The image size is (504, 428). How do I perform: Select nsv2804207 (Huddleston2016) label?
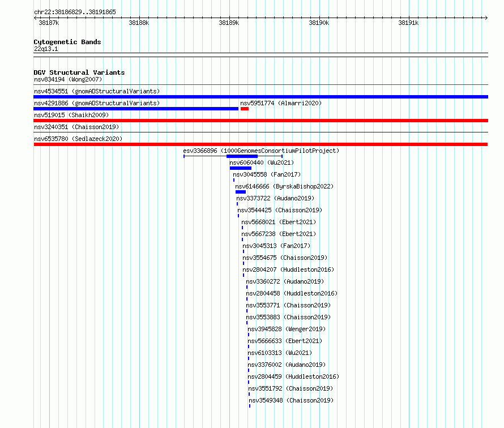pos(288,269)
